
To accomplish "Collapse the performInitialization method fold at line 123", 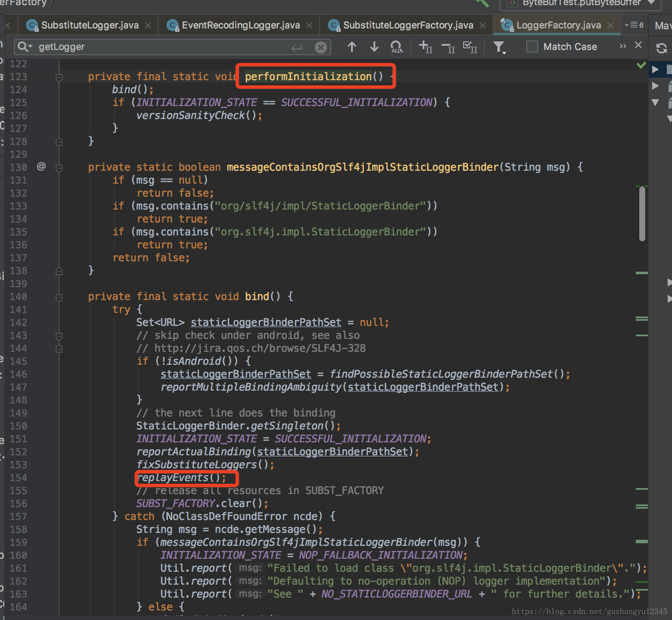I will pos(59,77).
